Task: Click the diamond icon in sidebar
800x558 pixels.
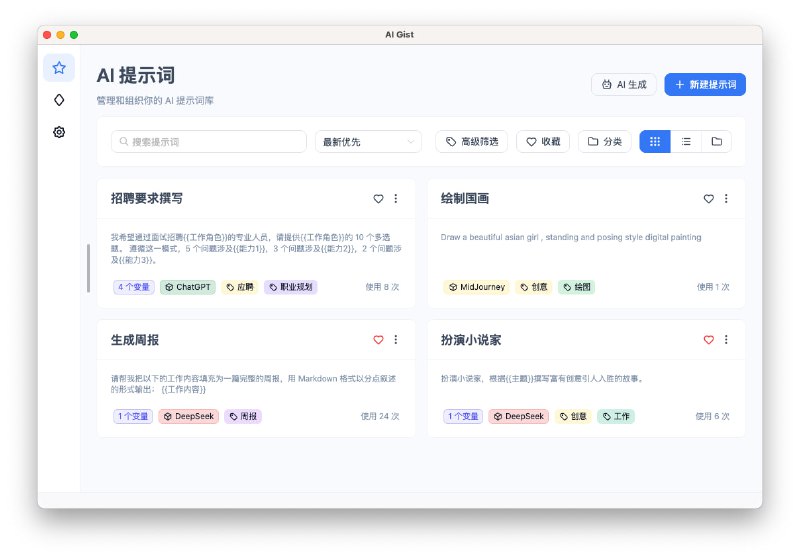Action: pyautogui.click(x=59, y=100)
